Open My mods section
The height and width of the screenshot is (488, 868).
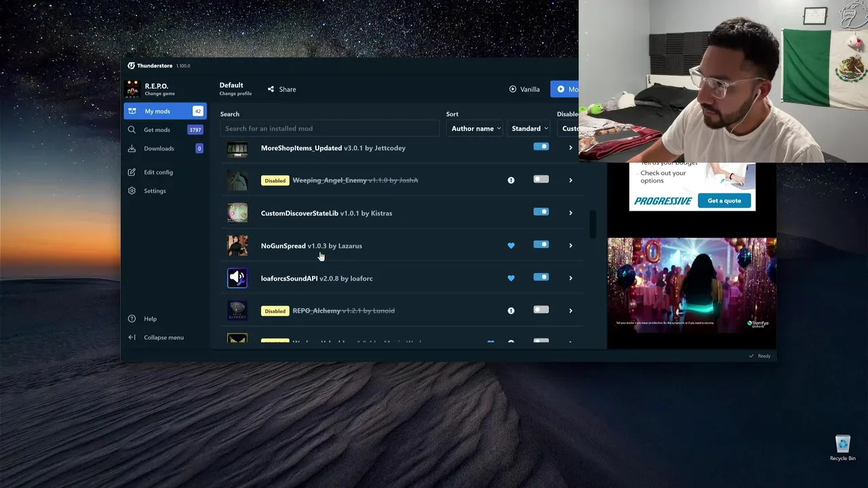coord(165,111)
